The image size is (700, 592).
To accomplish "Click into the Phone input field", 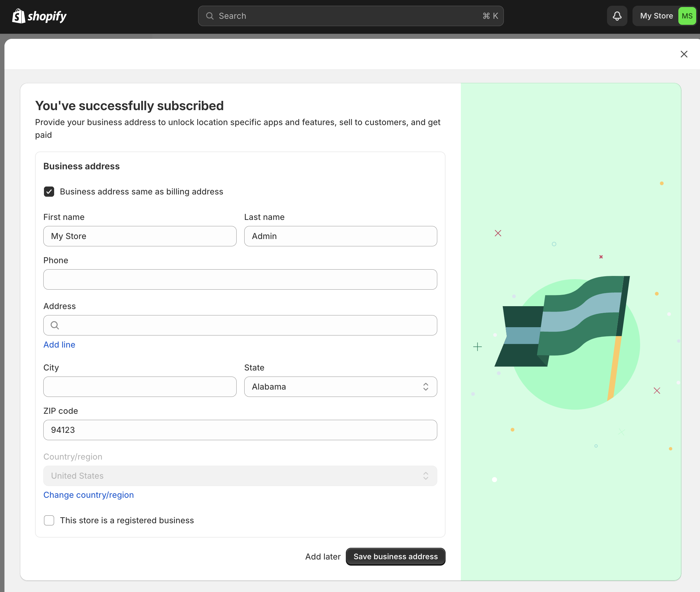I will 240,279.
